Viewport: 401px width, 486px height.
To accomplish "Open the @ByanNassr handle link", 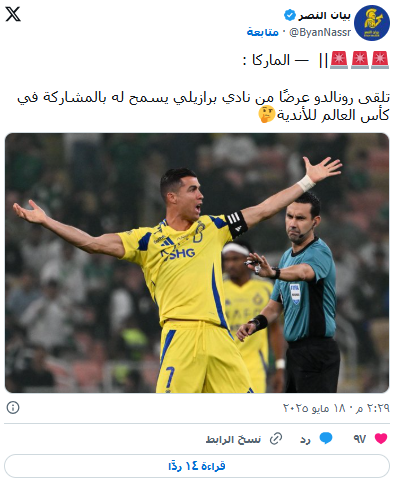I will coord(320,32).
